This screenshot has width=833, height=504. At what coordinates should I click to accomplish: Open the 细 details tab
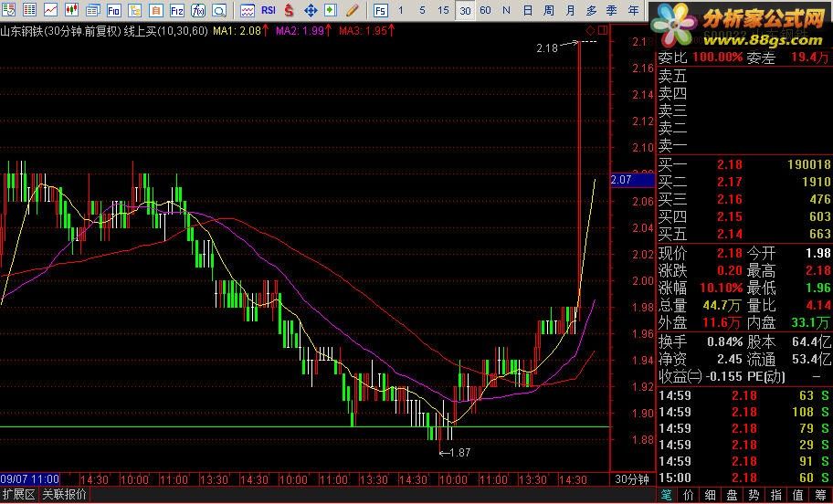(711, 495)
